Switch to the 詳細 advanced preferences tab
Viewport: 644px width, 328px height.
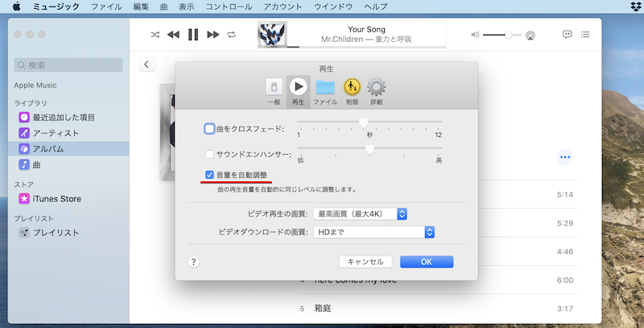click(376, 91)
